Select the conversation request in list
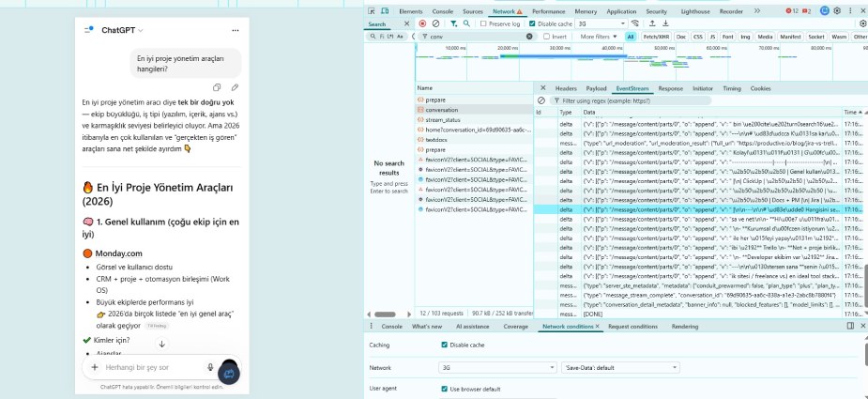Screen dimensions: 868x399 [442, 110]
